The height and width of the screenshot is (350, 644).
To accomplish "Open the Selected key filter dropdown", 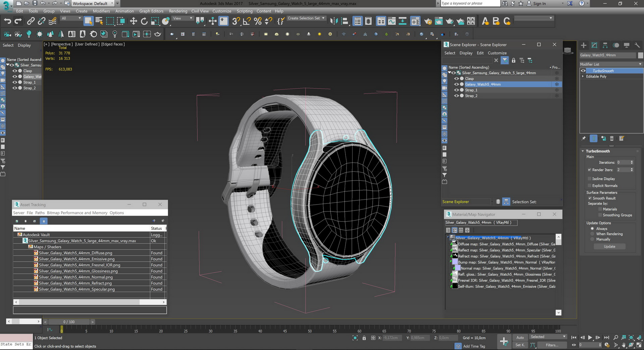I will point(548,337).
